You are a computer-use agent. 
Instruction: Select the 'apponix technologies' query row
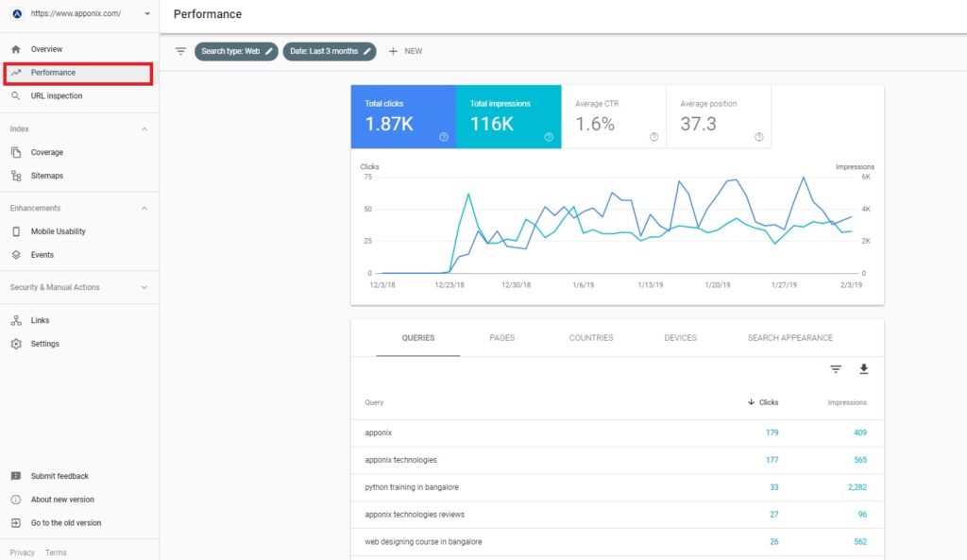coord(618,460)
